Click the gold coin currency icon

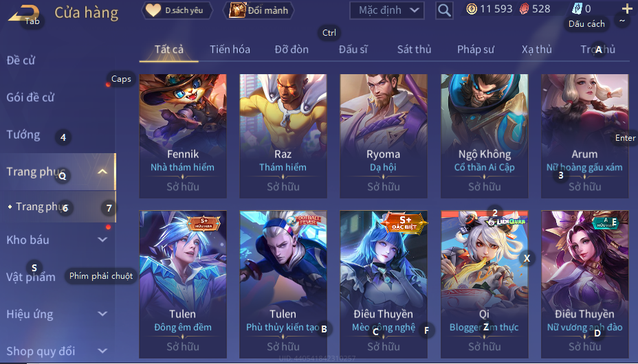[x=472, y=9]
